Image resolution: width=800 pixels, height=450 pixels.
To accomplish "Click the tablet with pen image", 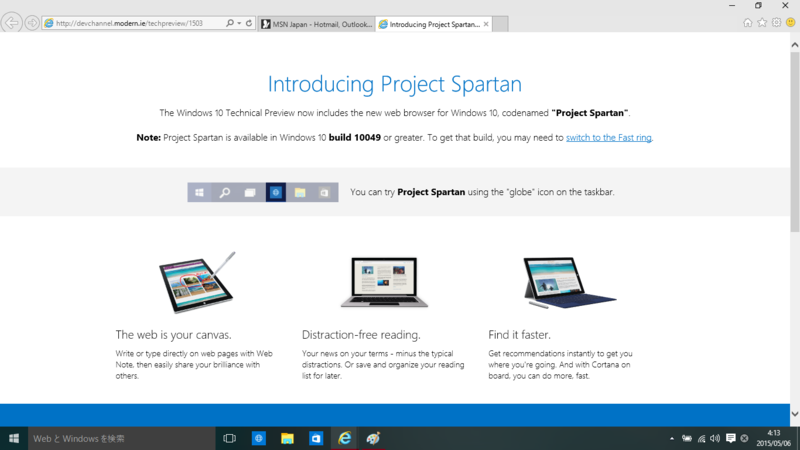I will point(196,282).
